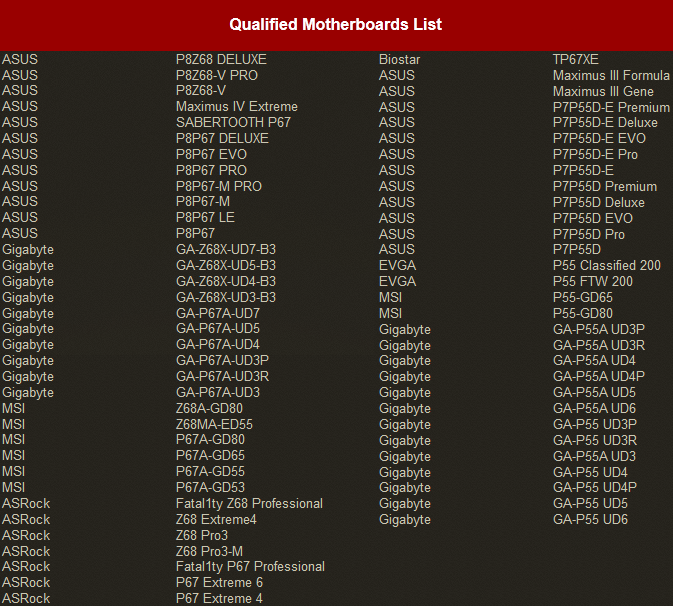Screen dimensions: 673x606
Task: Click P67A-GD65 entry
Action: pyautogui.click(x=210, y=455)
